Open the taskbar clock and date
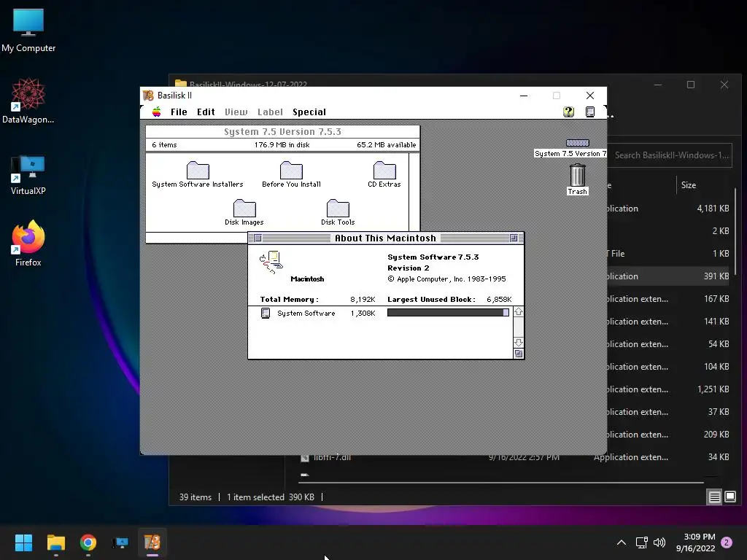This screenshot has width=747, height=560. (695, 542)
